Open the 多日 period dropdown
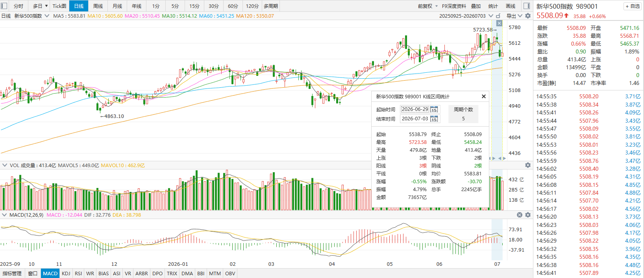 tap(40, 6)
